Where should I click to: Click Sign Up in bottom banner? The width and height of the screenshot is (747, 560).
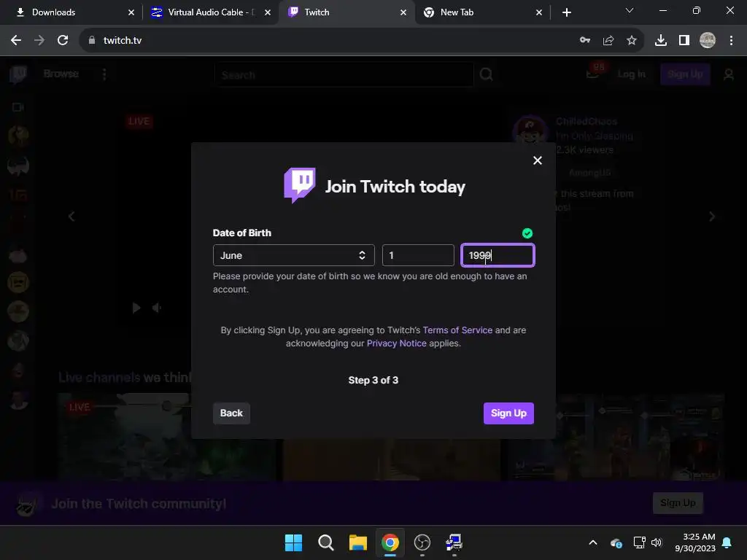(678, 503)
